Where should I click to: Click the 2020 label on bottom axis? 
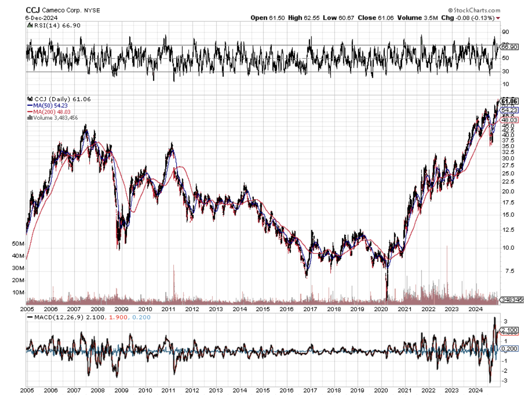(x=381, y=389)
